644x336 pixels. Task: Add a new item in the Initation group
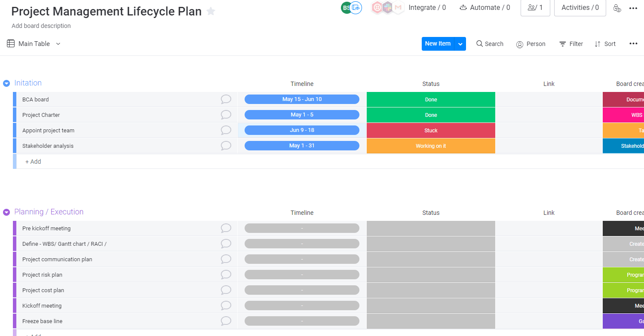coord(33,162)
